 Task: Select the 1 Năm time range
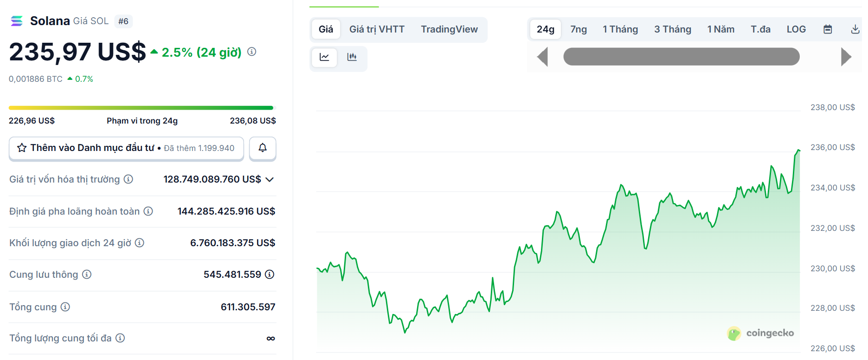720,29
